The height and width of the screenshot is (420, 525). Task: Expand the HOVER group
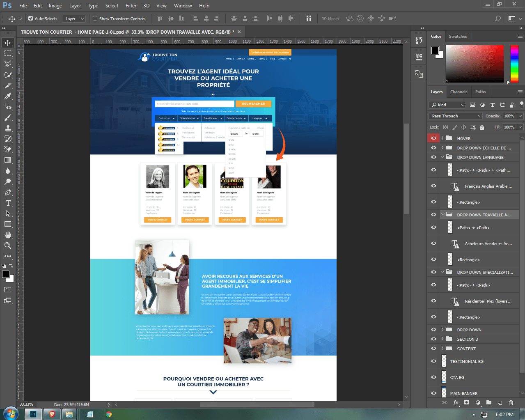coord(442,138)
